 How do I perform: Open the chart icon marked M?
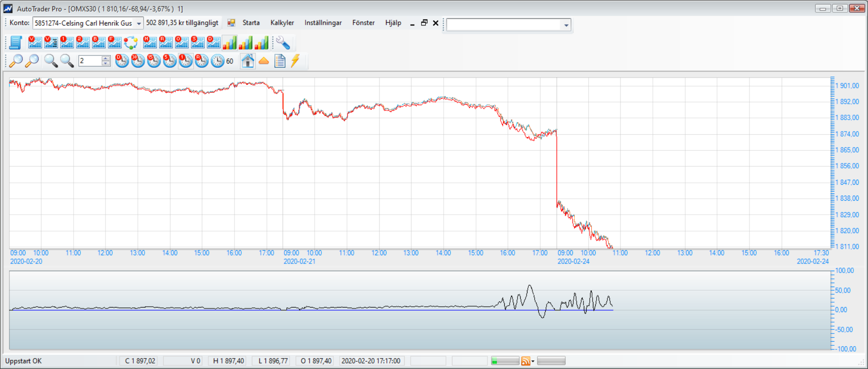(150, 43)
